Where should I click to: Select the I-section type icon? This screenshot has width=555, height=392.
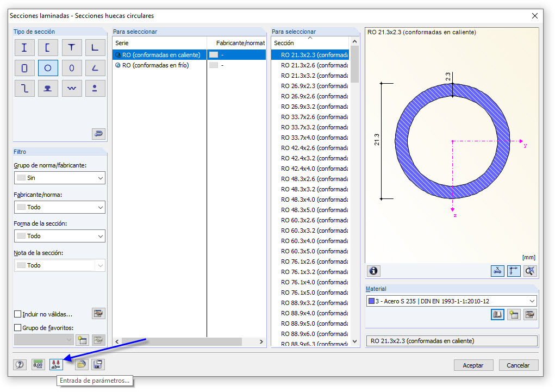coord(24,47)
